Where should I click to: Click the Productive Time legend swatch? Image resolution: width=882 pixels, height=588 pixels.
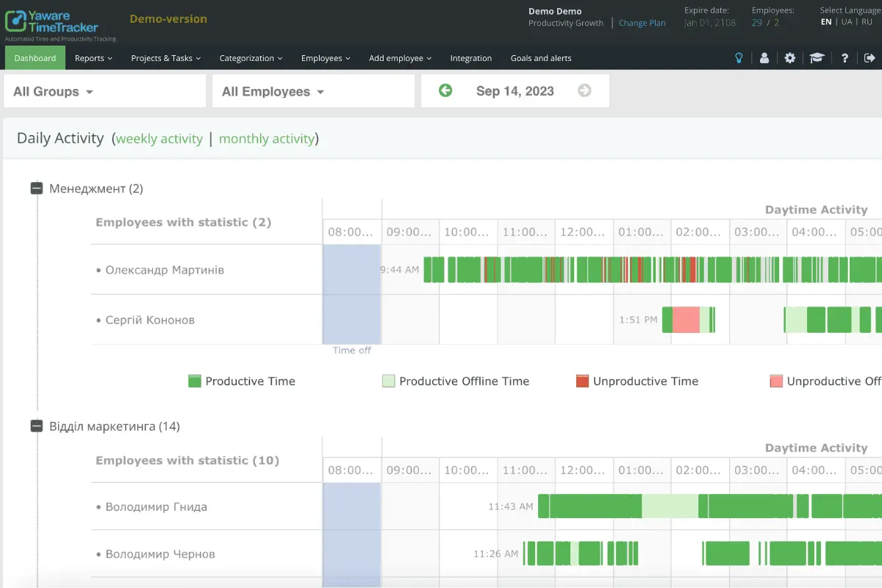pyautogui.click(x=195, y=381)
